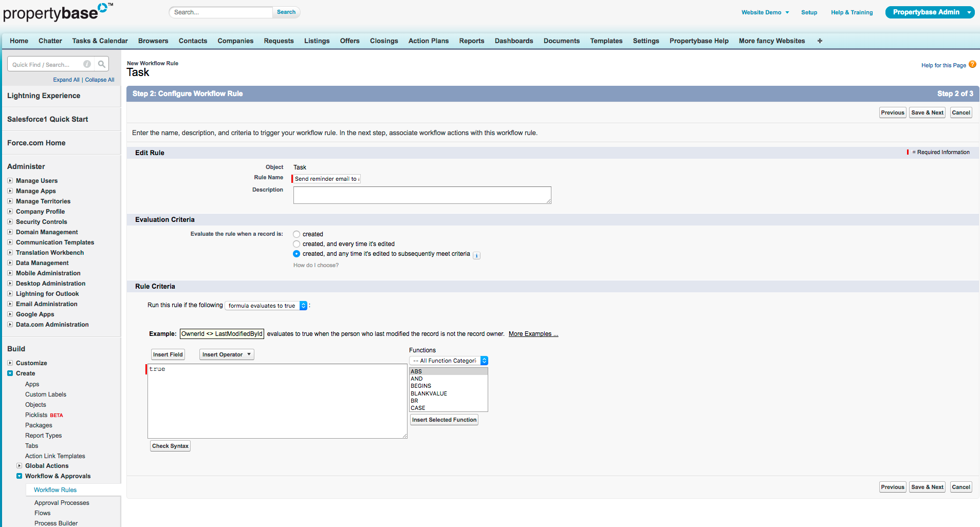Click into the formula editor text area
980x527 pixels.
click(278, 401)
